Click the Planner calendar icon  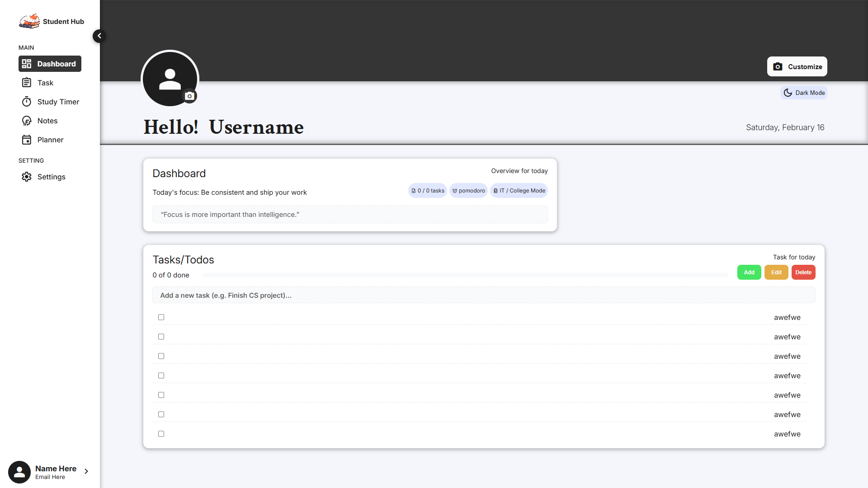click(x=27, y=140)
